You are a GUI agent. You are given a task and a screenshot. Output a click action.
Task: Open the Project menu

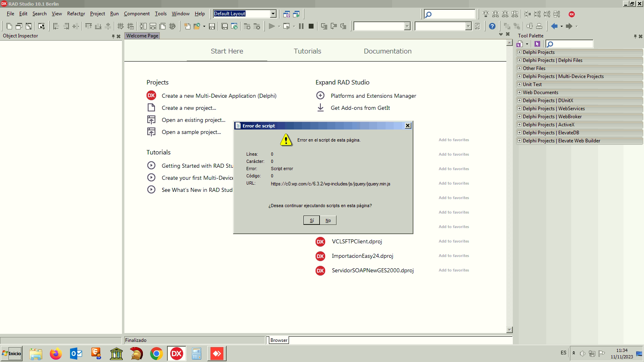[97, 14]
